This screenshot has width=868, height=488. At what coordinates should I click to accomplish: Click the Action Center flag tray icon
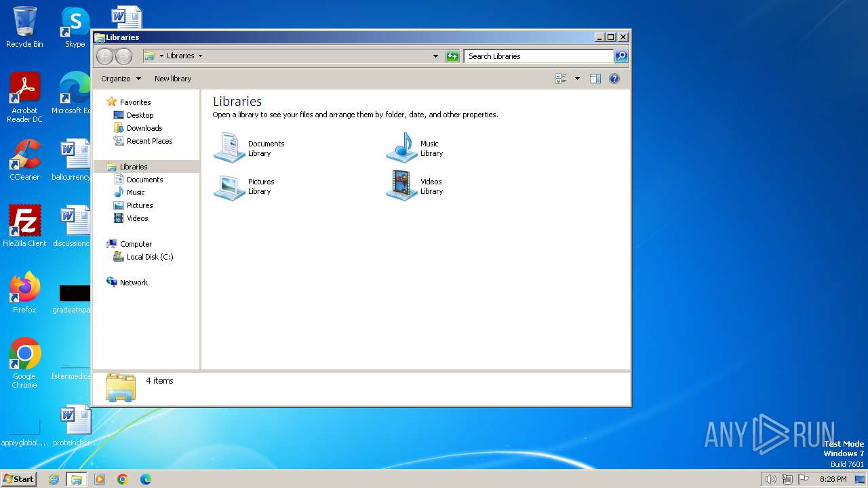point(804,479)
